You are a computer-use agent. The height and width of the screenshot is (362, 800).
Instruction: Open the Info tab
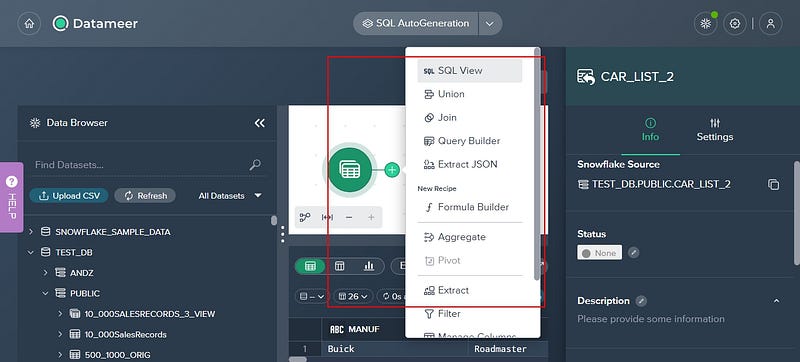650,130
